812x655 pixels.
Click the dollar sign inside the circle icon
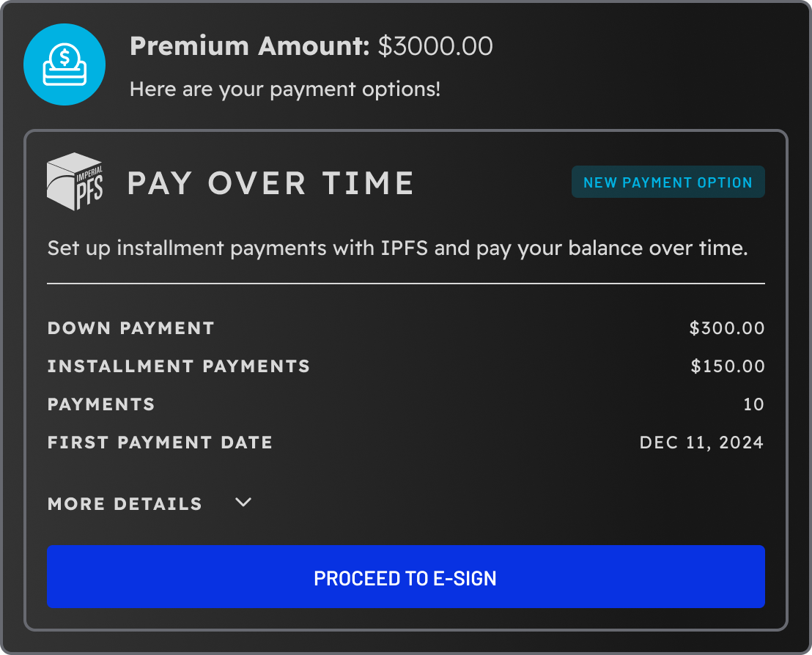coord(64,57)
